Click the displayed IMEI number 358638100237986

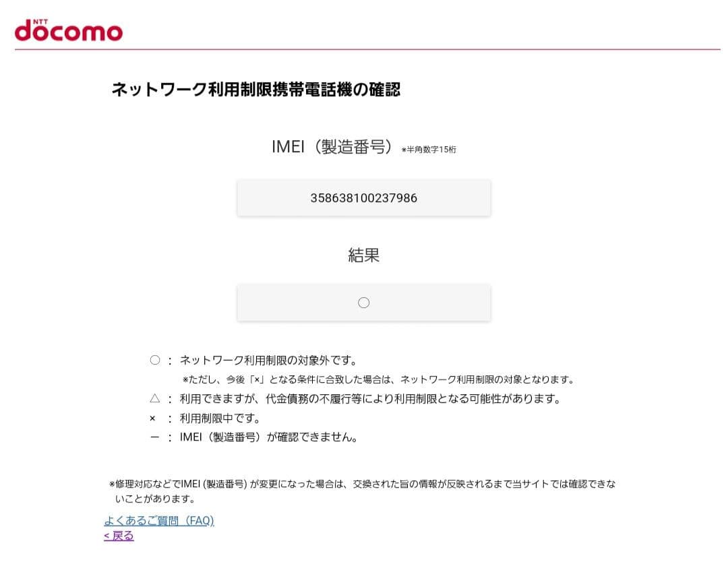364,197
